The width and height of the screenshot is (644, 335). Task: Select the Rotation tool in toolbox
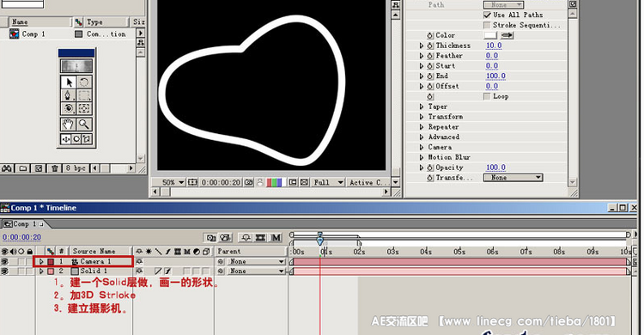(x=84, y=82)
